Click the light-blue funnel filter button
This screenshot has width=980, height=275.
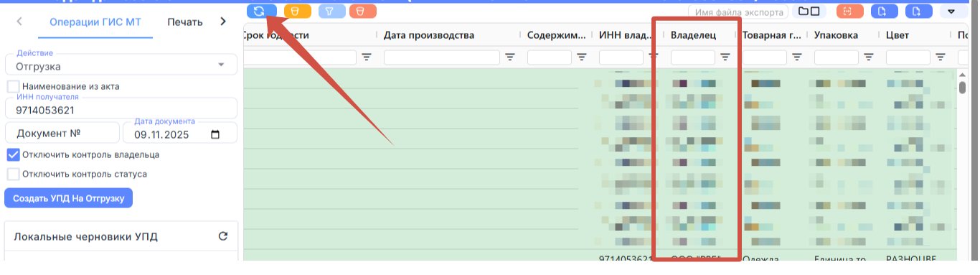tap(331, 11)
